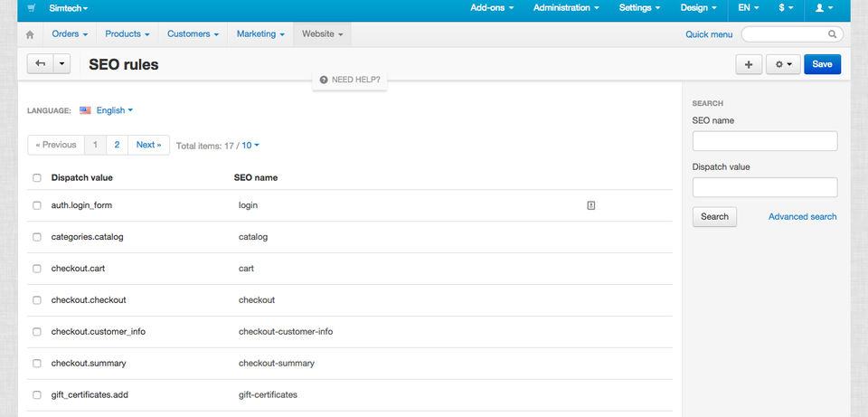Open the Products menu
This screenshot has height=417, width=868.
pos(127,33)
